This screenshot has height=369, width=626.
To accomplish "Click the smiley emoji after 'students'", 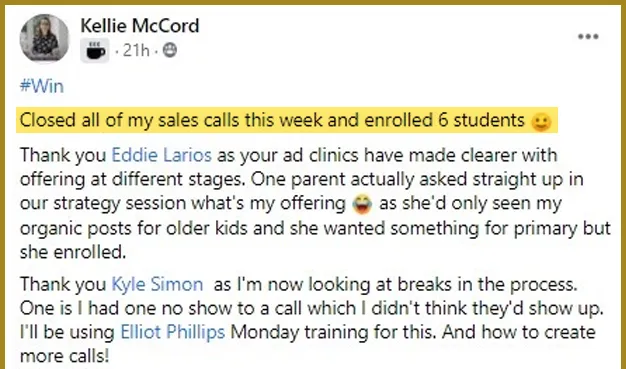I will [541, 121].
